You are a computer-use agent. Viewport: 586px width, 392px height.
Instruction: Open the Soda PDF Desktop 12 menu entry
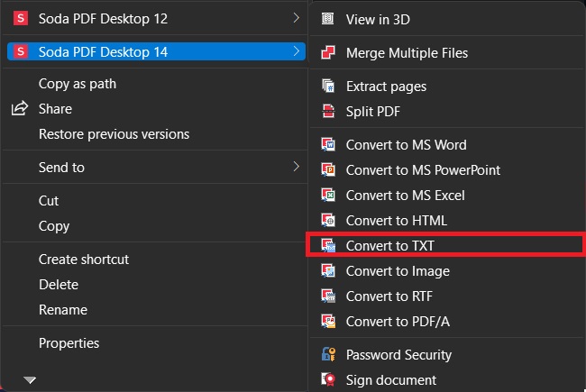[155, 18]
